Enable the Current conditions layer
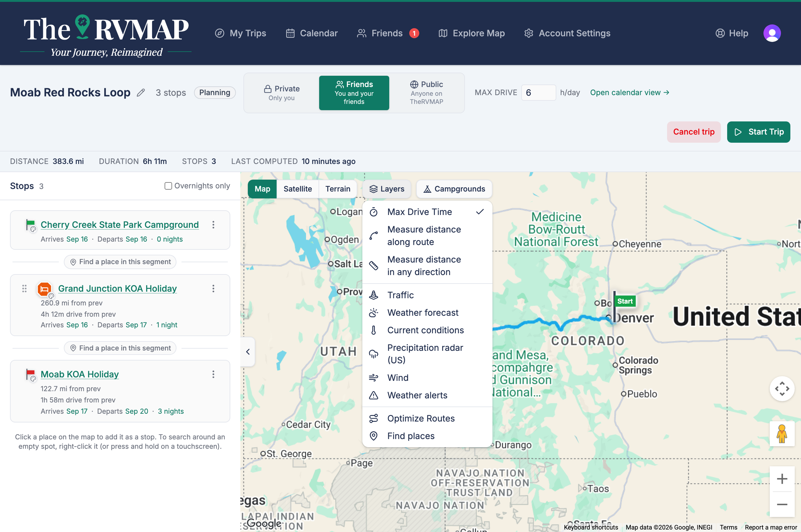 [x=427, y=330]
